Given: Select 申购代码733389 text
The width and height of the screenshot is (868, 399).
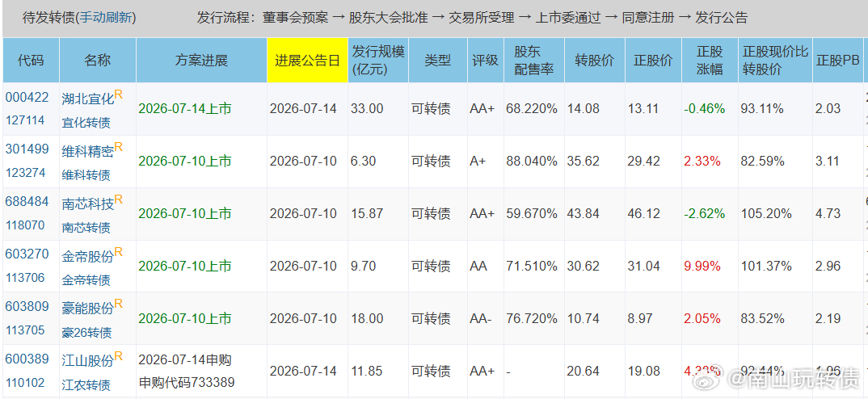Looking at the screenshot, I should click(x=187, y=382).
